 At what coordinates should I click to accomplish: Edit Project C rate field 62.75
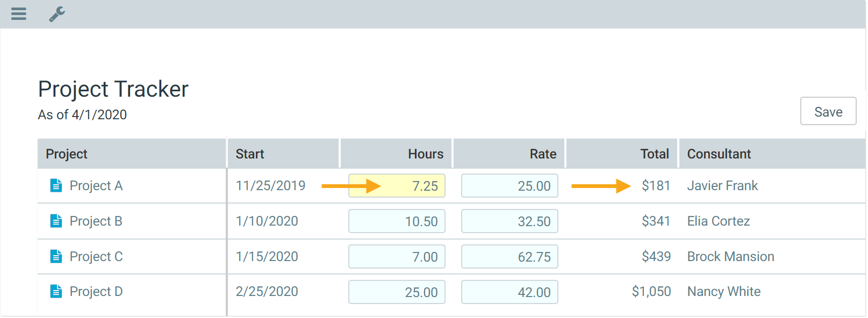pos(510,257)
